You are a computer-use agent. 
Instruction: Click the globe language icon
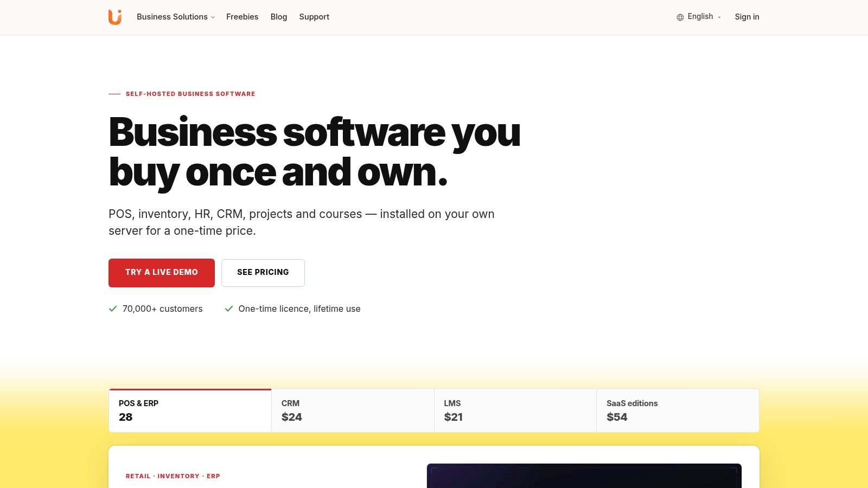click(680, 17)
